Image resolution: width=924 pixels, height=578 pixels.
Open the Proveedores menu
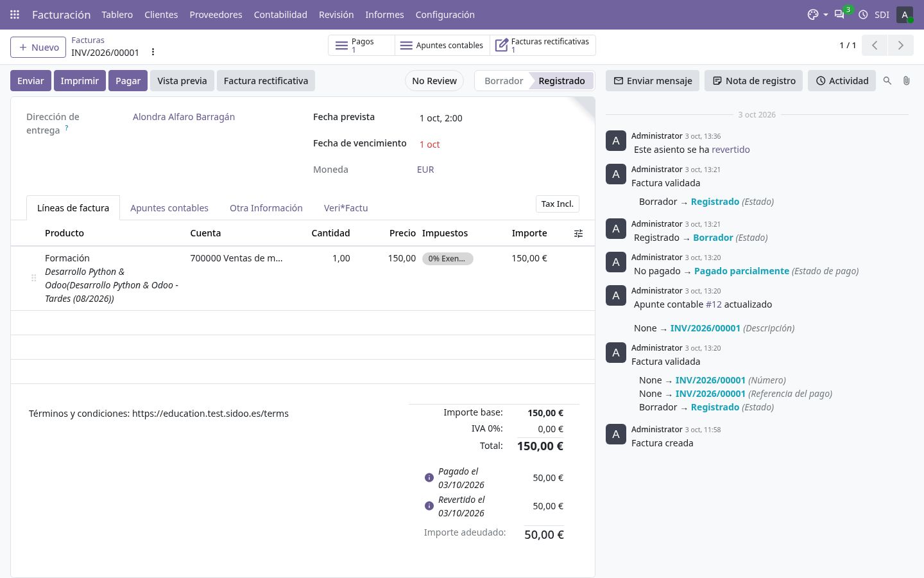coord(216,14)
